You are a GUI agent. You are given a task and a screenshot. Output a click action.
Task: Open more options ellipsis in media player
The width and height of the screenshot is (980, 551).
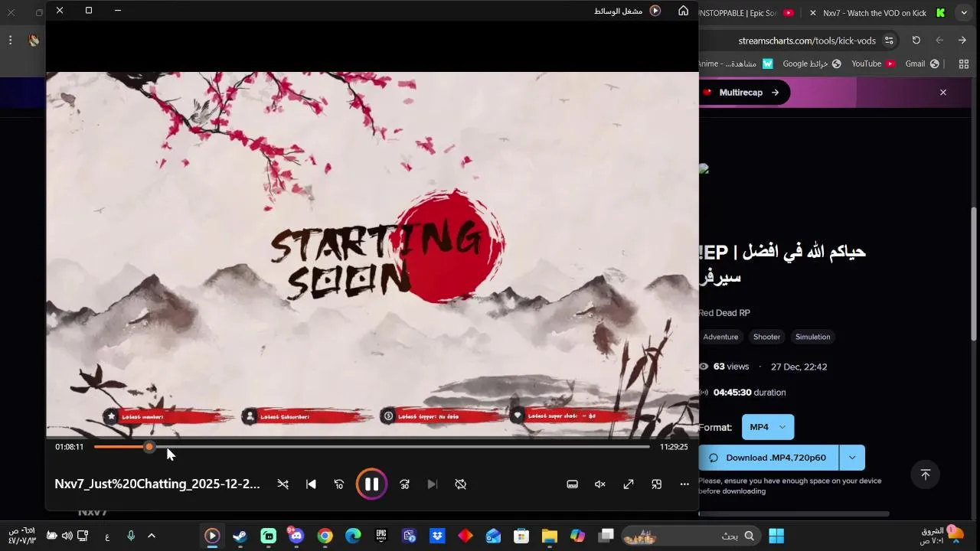pyautogui.click(x=684, y=484)
